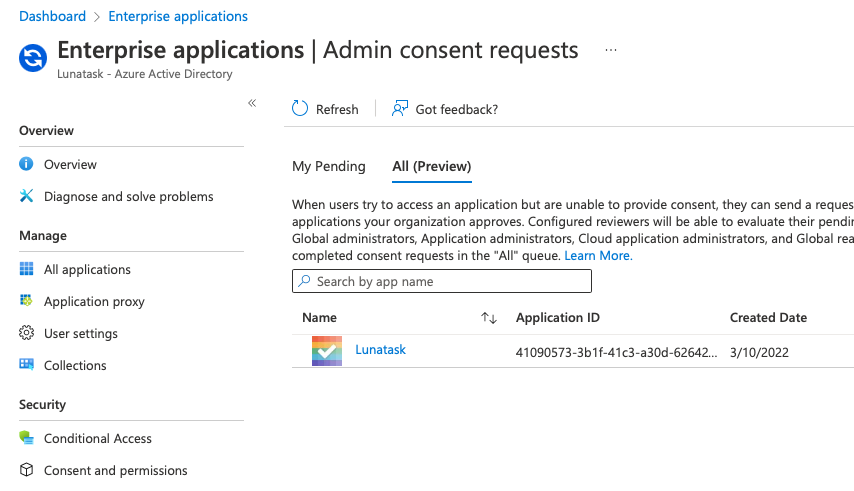Screen dimensions: 854x491
Task: Follow the Learn More link
Action: 598,256
